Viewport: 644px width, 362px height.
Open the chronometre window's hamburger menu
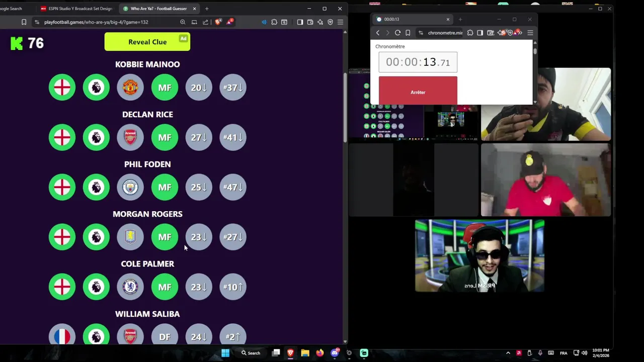tap(530, 33)
